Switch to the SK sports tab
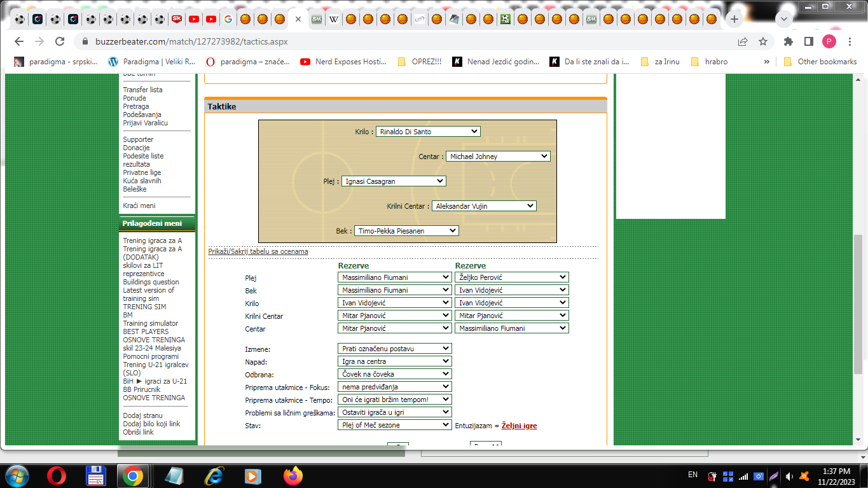 [177, 19]
